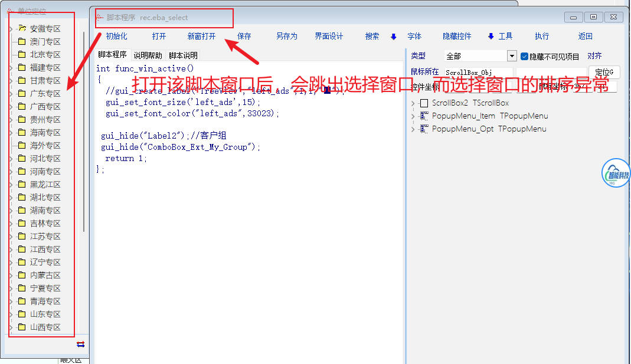The image size is (631, 364).
Task: Click the 北京专区 folder icon
Action: point(22,54)
